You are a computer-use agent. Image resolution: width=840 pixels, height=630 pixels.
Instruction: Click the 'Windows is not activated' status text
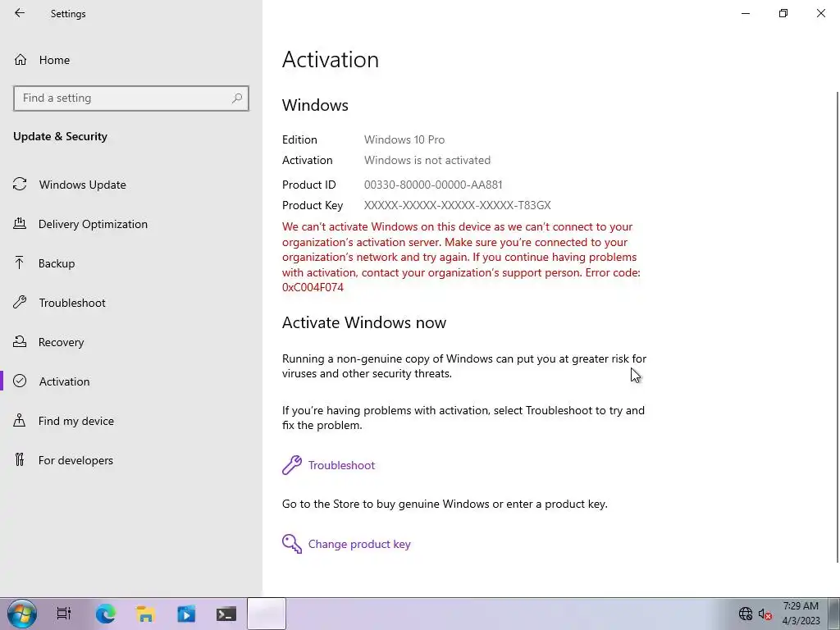pos(427,160)
